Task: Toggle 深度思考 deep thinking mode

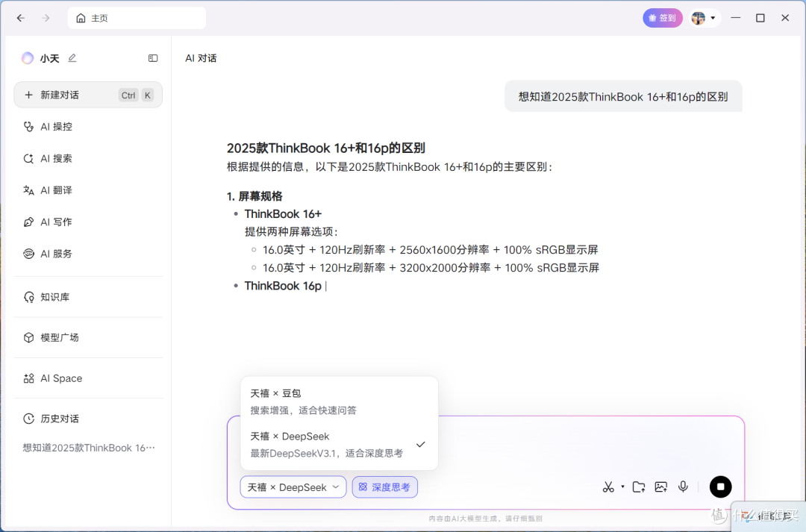Action: [384, 487]
